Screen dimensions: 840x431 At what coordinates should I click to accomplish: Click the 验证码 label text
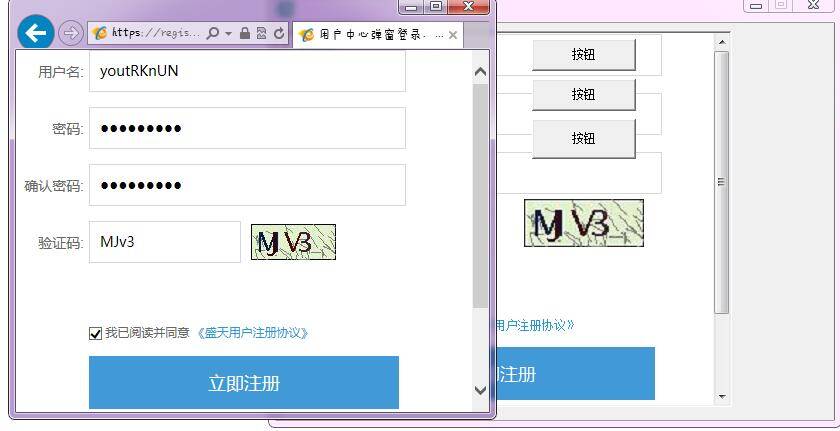tap(61, 243)
